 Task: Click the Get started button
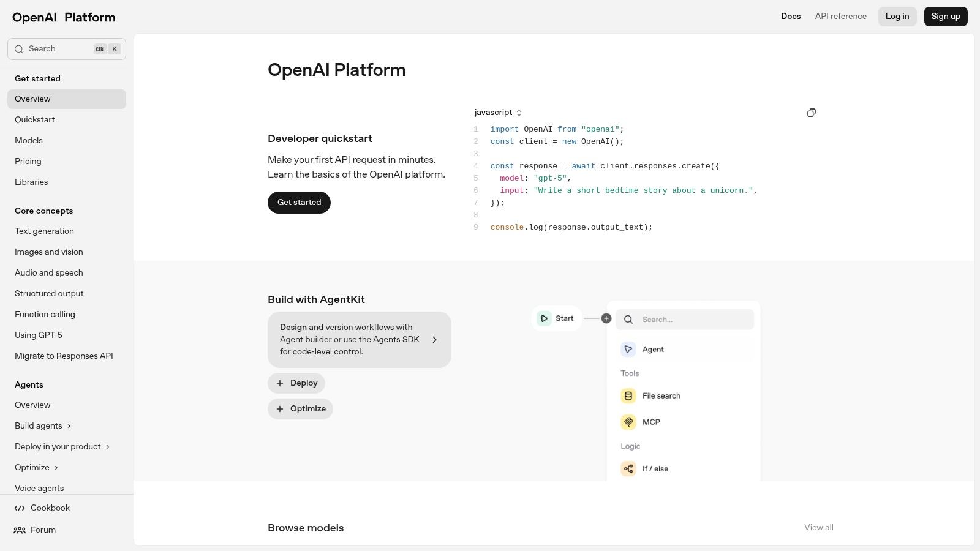pos(299,202)
